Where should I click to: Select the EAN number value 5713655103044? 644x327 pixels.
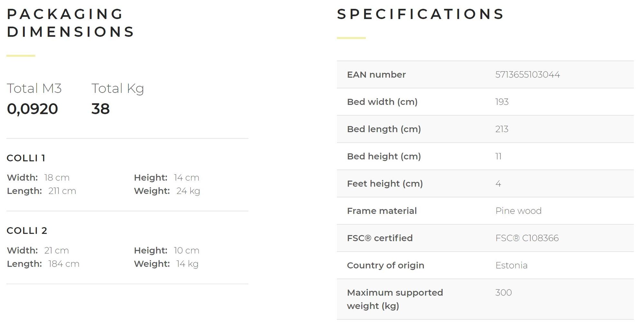click(x=527, y=75)
